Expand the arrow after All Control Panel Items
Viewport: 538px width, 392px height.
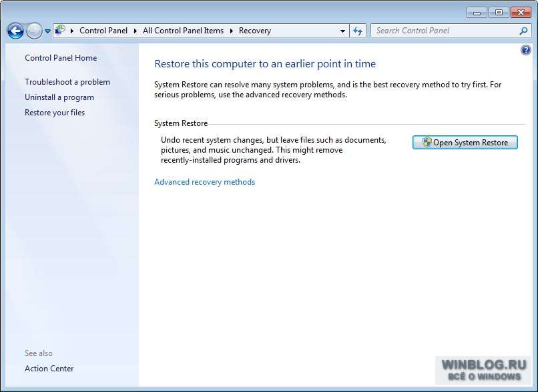(x=231, y=31)
